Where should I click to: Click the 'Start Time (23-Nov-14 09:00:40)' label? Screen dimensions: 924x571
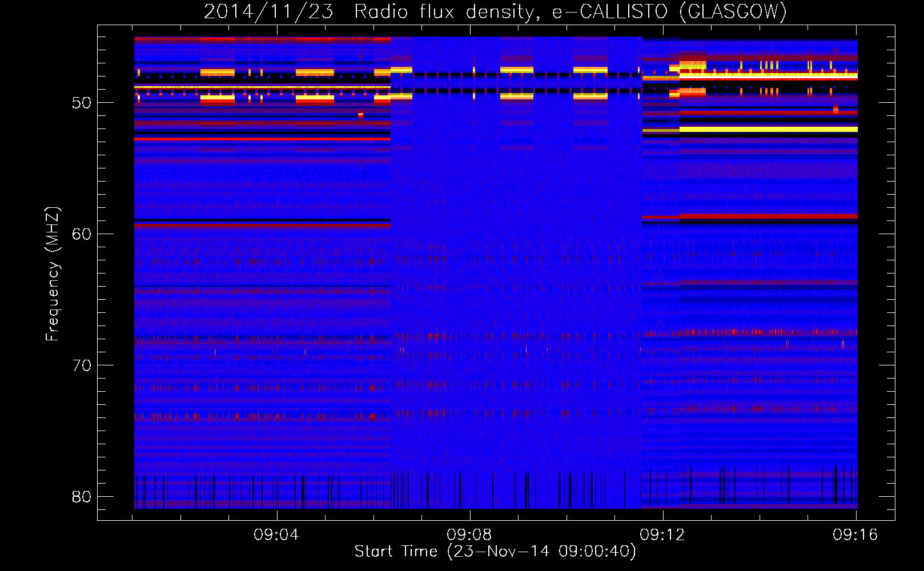pyautogui.click(x=495, y=552)
